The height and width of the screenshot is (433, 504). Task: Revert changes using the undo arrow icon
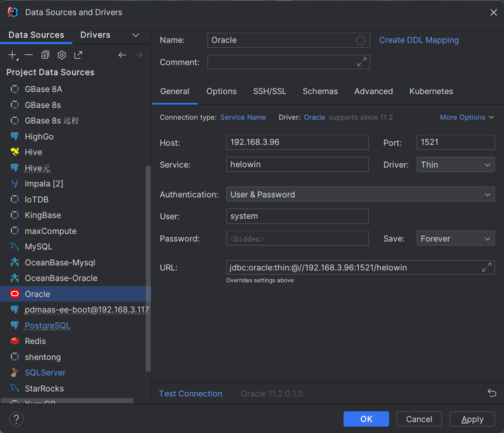click(x=491, y=393)
